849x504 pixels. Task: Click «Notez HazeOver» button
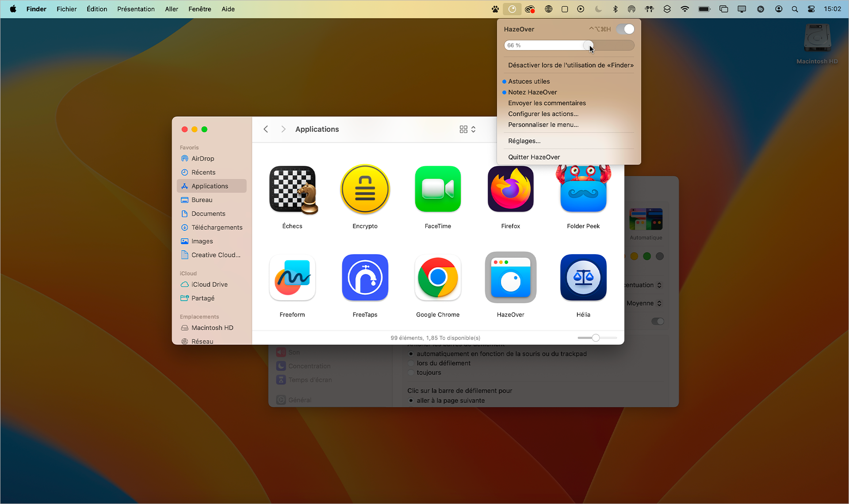click(532, 92)
